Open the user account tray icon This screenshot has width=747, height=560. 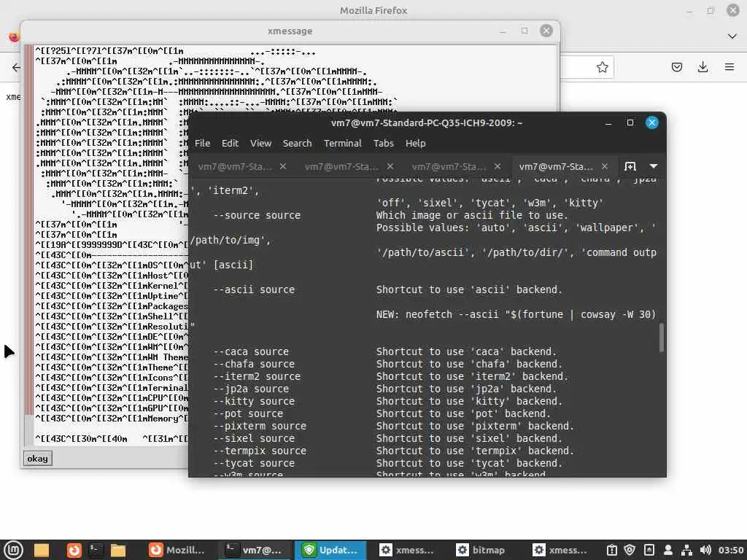click(668, 551)
